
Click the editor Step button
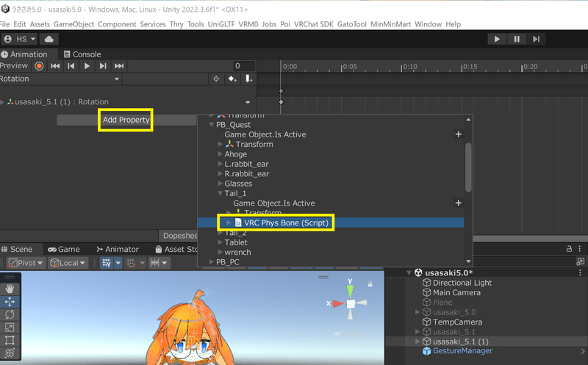click(537, 39)
